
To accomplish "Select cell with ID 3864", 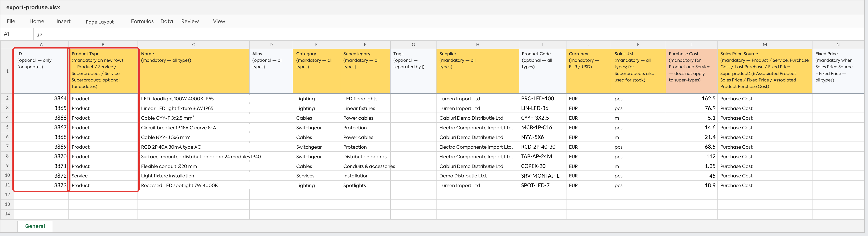I will tap(41, 98).
